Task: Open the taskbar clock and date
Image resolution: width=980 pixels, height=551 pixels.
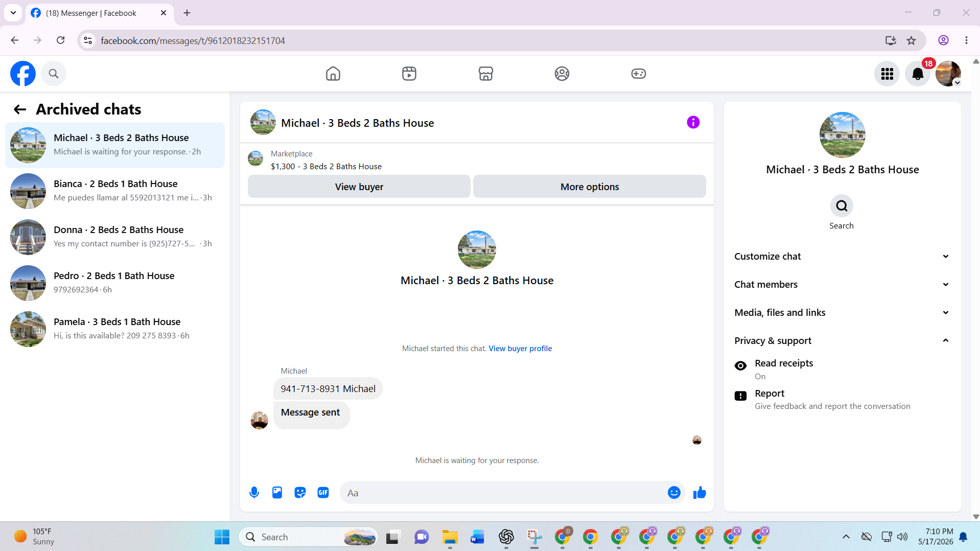Action: [x=936, y=537]
